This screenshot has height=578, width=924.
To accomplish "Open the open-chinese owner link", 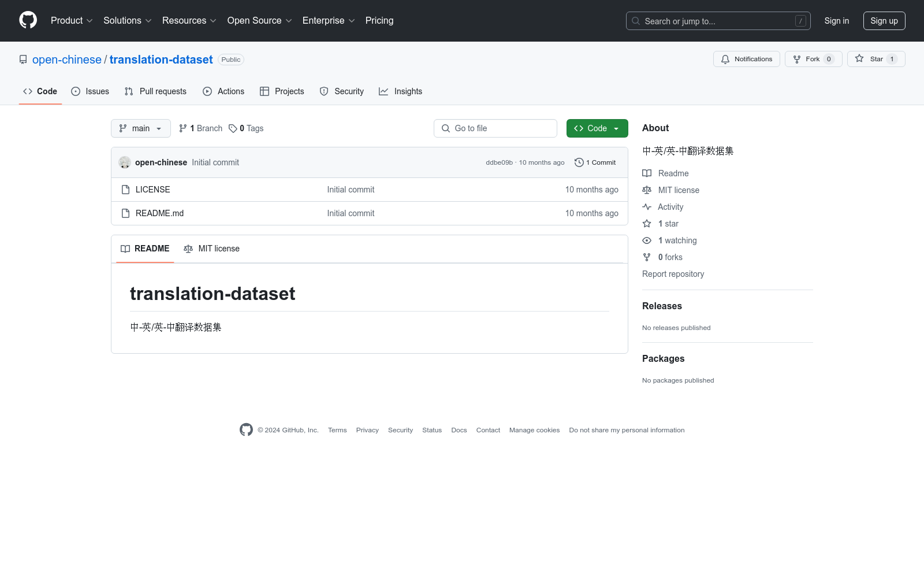I will 67,60.
